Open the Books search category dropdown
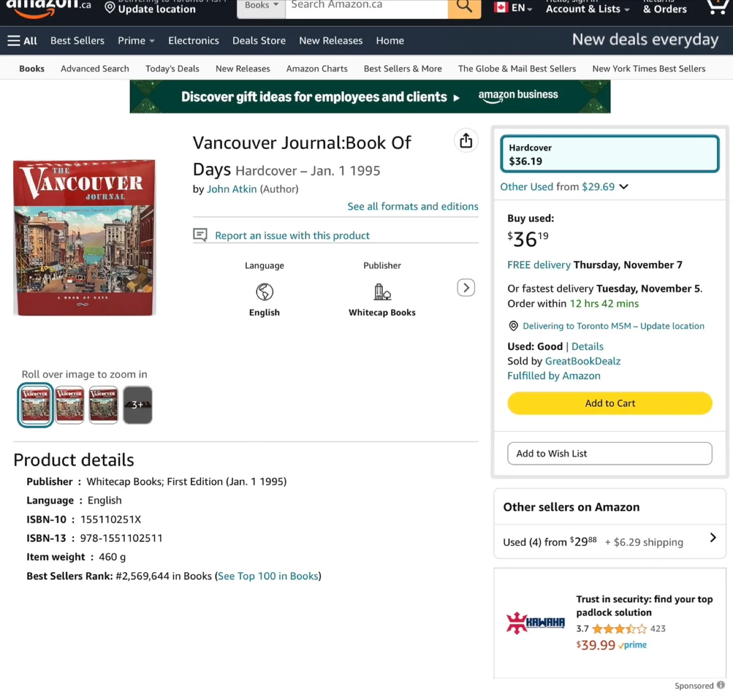The image size is (733, 700). pyautogui.click(x=260, y=5)
